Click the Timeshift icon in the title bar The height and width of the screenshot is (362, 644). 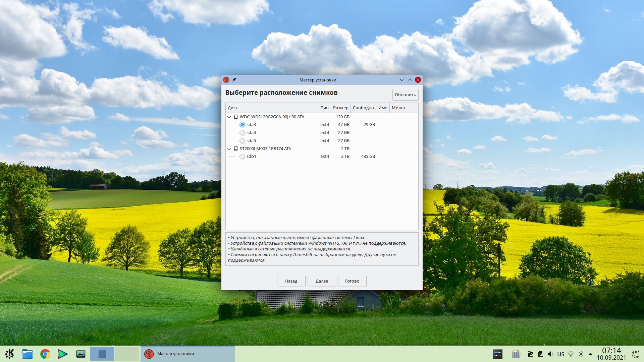pyautogui.click(x=226, y=80)
